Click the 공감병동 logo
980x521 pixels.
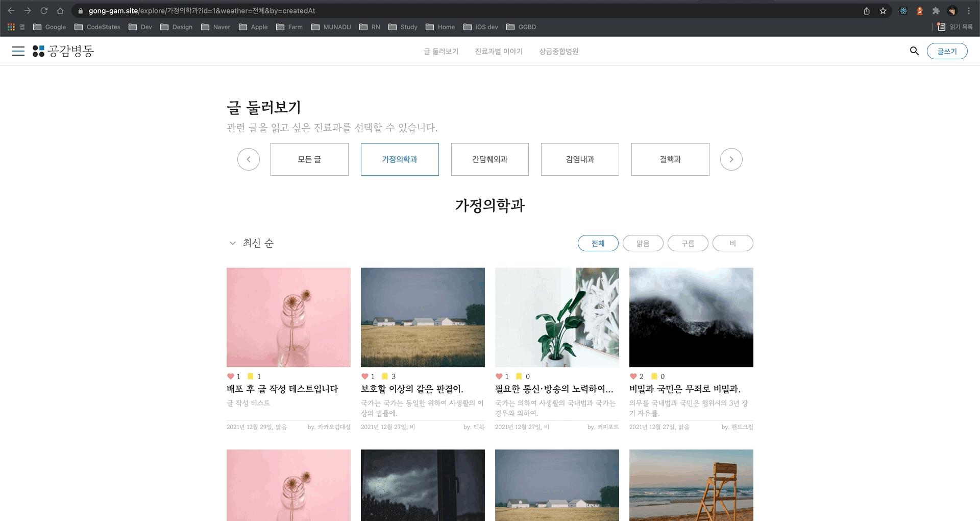pos(63,51)
